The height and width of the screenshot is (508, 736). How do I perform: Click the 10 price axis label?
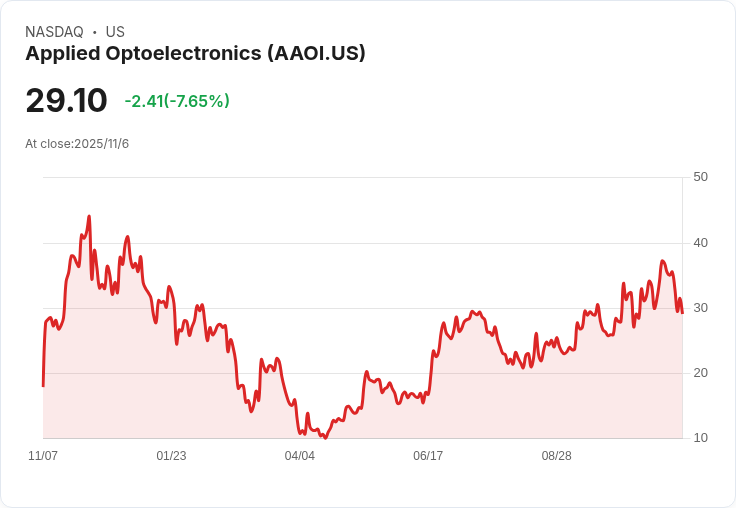[x=700, y=438]
